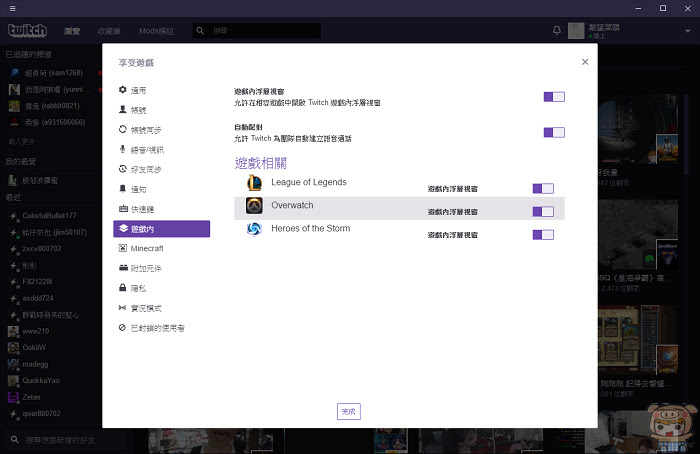
Task: Toggle the automatic pairing switch
Action: (x=554, y=133)
